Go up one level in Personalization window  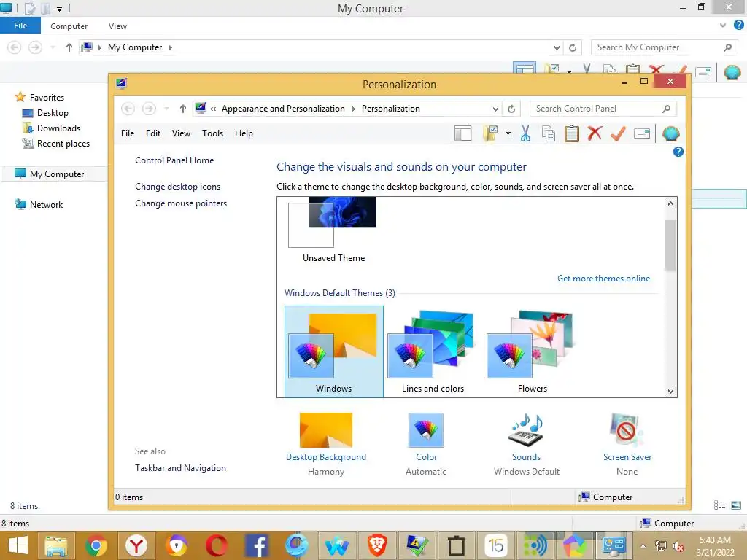182,109
